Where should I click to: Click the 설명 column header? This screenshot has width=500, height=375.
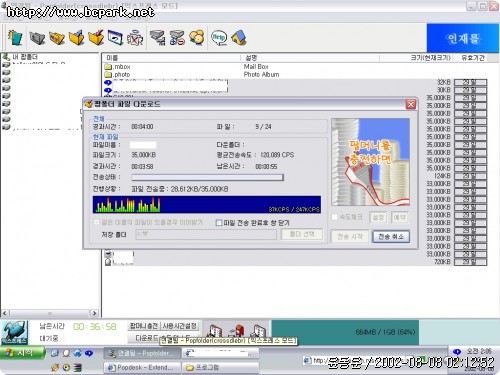310,58
